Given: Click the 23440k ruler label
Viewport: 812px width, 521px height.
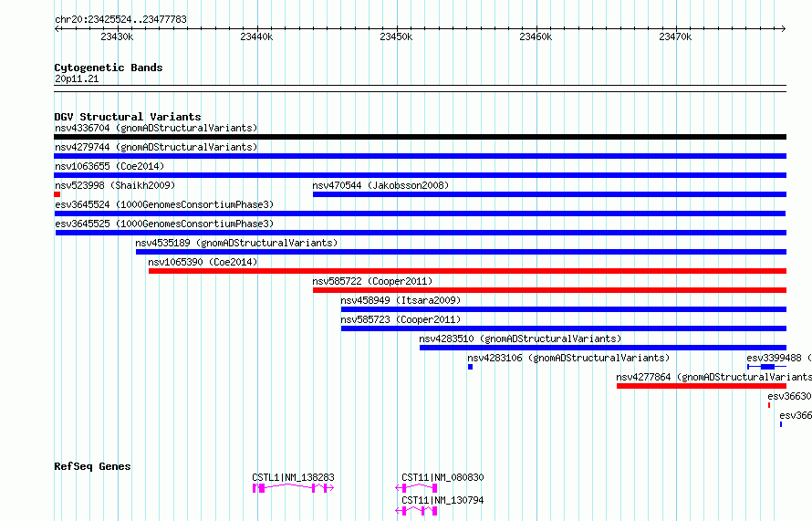Looking at the screenshot, I should [256, 36].
